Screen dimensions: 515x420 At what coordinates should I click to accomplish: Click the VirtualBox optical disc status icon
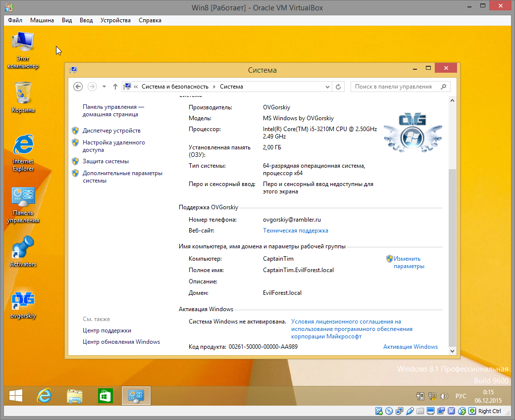point(389,411)
